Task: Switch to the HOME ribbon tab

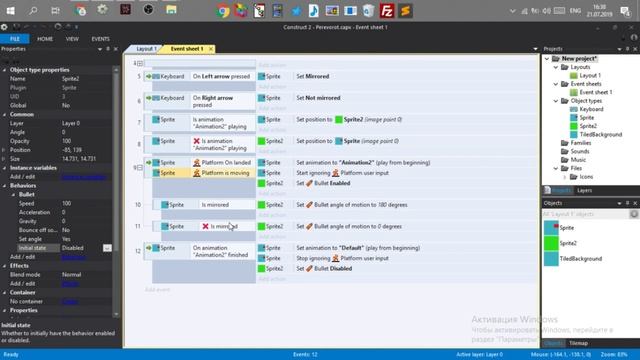Action: [45, 39]
